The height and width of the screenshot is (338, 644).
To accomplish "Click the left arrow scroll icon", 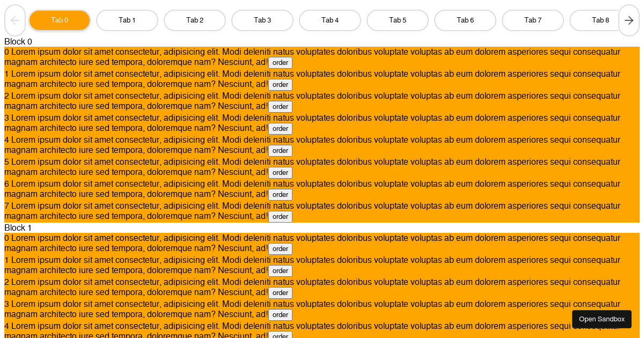I will tap(15, 20).
